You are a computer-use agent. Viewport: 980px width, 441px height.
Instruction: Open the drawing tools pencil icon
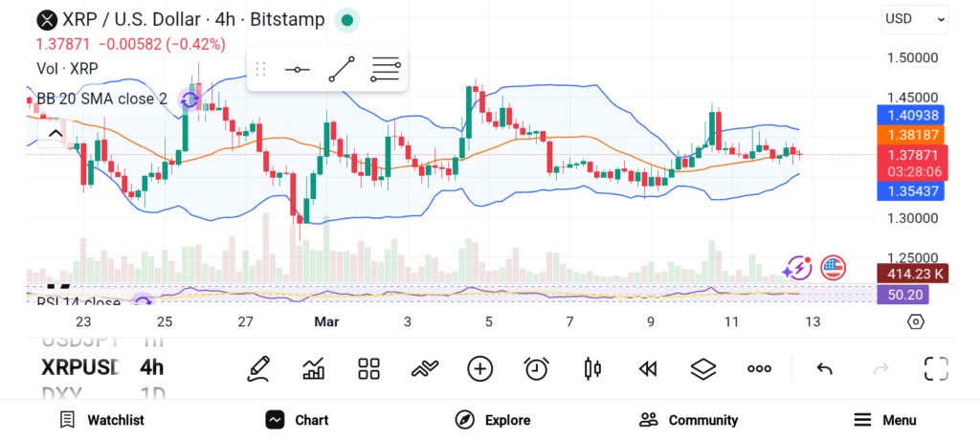[x=257, y=368]
